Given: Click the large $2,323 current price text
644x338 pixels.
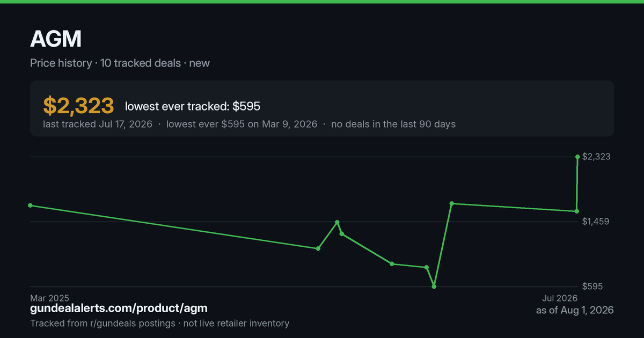Looking at the screenshot, I should click(x=78, y=106).
